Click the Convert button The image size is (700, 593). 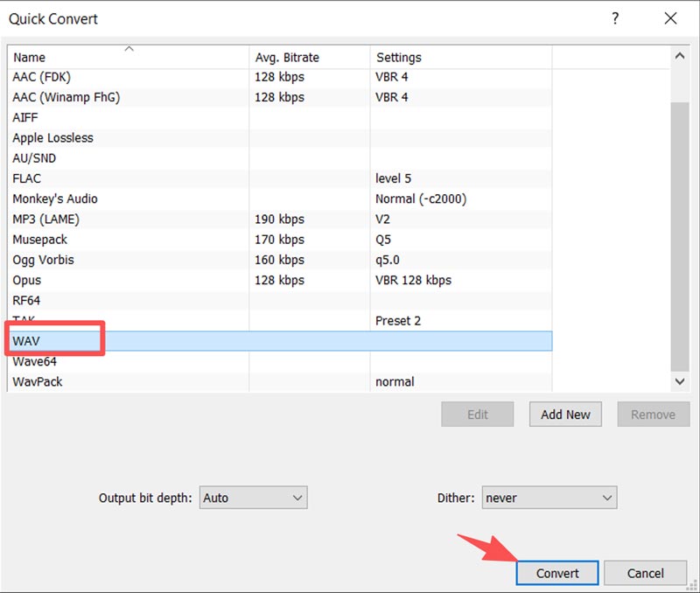pos(557,573)
